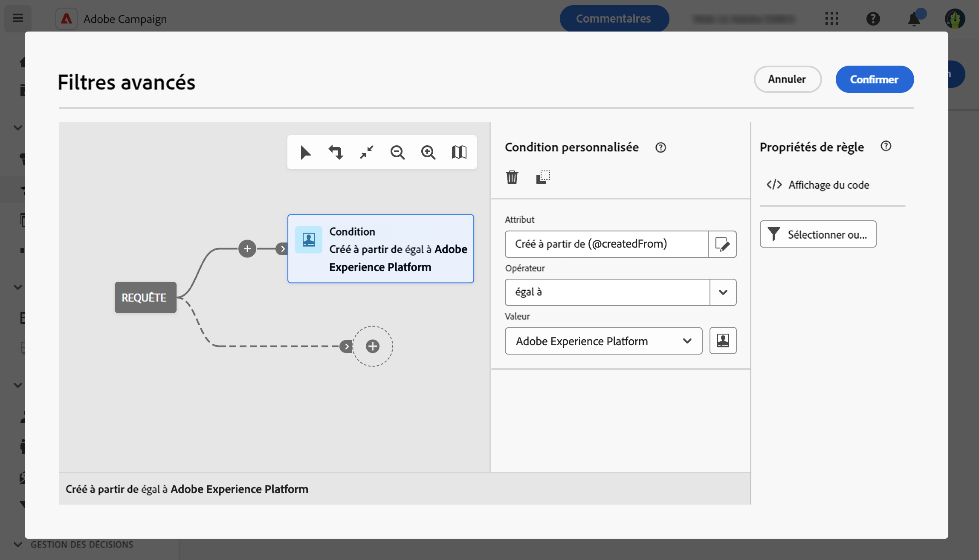Click the fit-to-screen collapse arrows icon
Screen dimensions: 979x560
367,152
